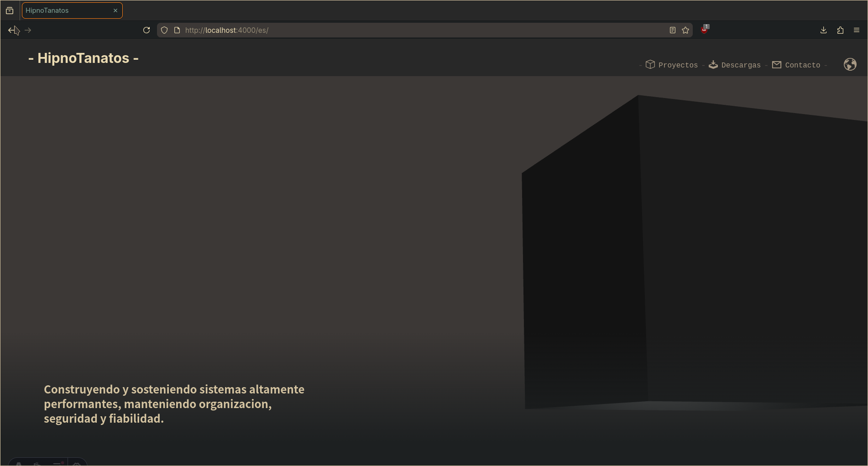This screenshot has height=466, width=868.
Task: Open the tracking protection shield icon
Action: tap(164, 30)
